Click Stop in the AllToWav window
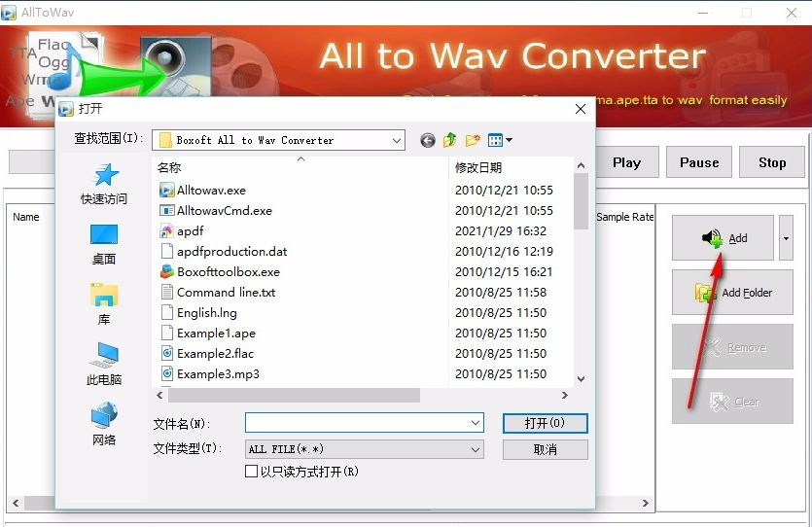This screenshot has width=812, height=527. [772, 162]
